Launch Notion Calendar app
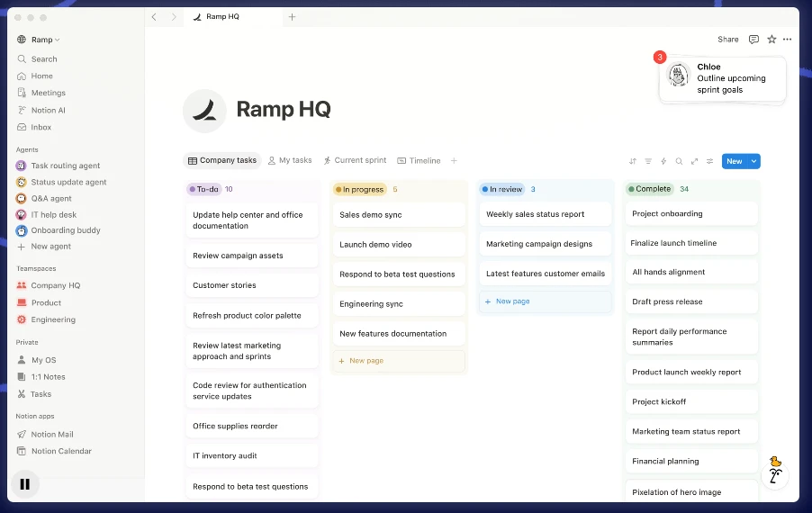This screenshot has width=812, height=513. coord(54,452)
